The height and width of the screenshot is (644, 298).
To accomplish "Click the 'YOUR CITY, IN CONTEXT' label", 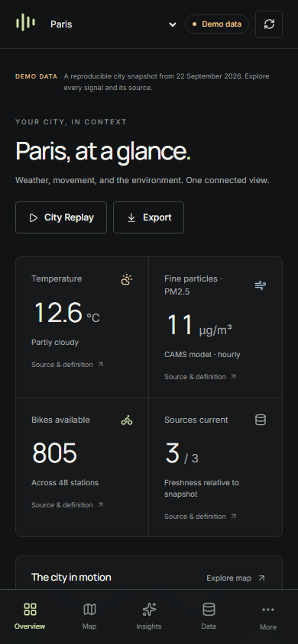I will [x=71, y=122].
